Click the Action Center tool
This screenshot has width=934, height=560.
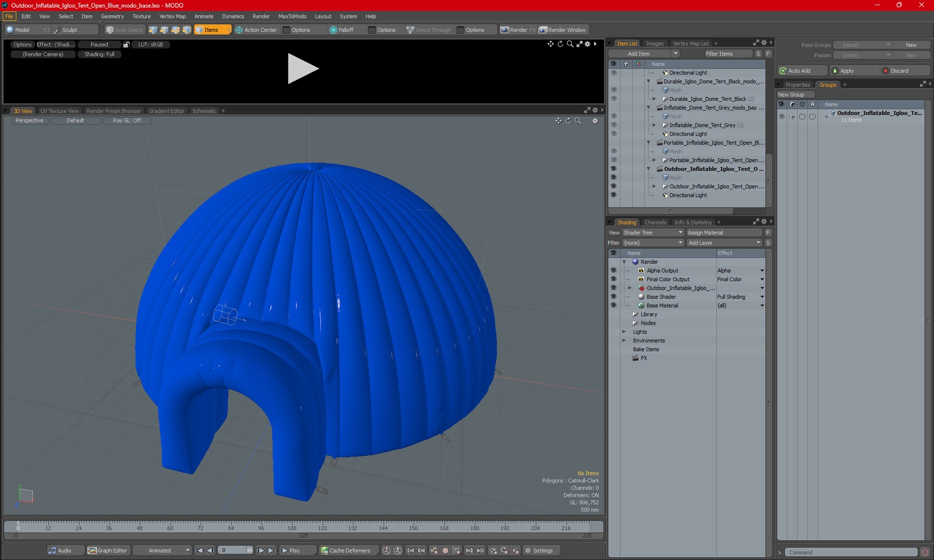(x=256, y=30)
